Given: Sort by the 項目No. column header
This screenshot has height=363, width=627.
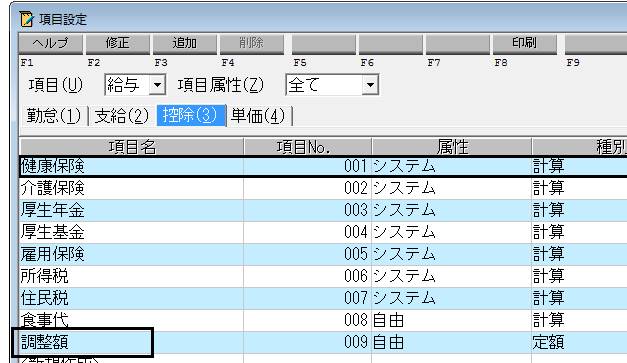Looking at the screenshot, I should 308,147.
